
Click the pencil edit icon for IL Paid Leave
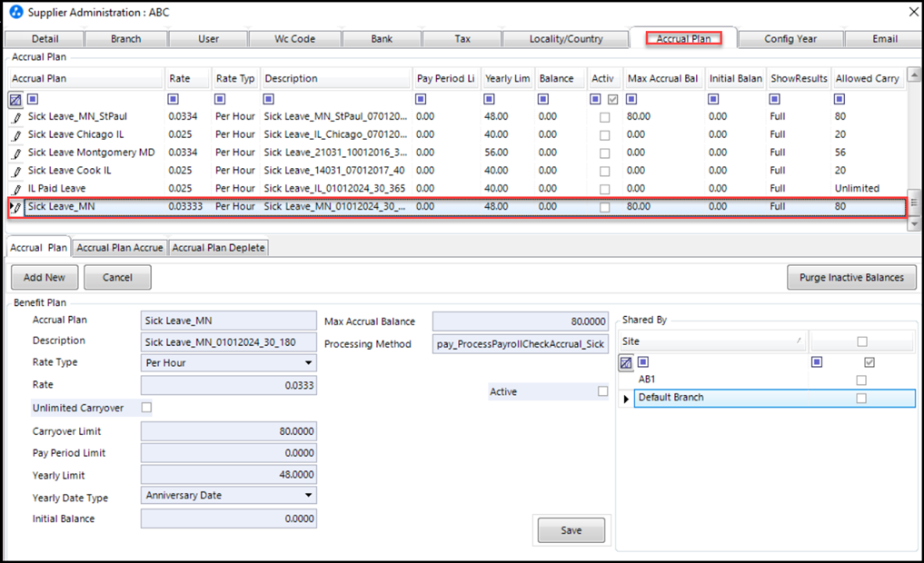tap(17, 189)
